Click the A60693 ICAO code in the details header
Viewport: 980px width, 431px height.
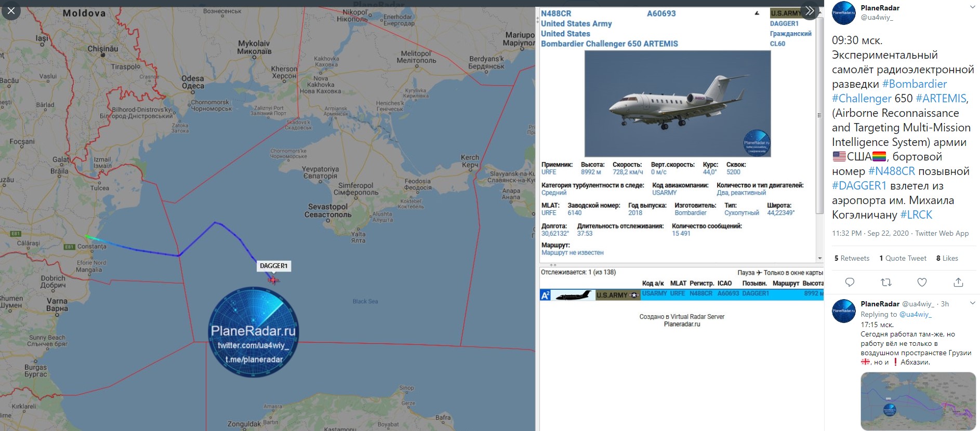pos(661,14)
